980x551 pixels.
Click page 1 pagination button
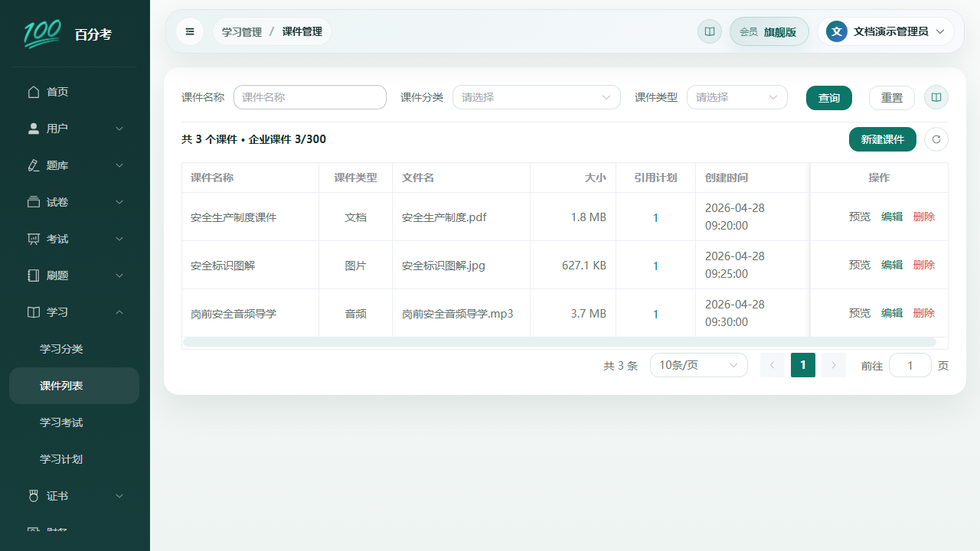point(803,365)
